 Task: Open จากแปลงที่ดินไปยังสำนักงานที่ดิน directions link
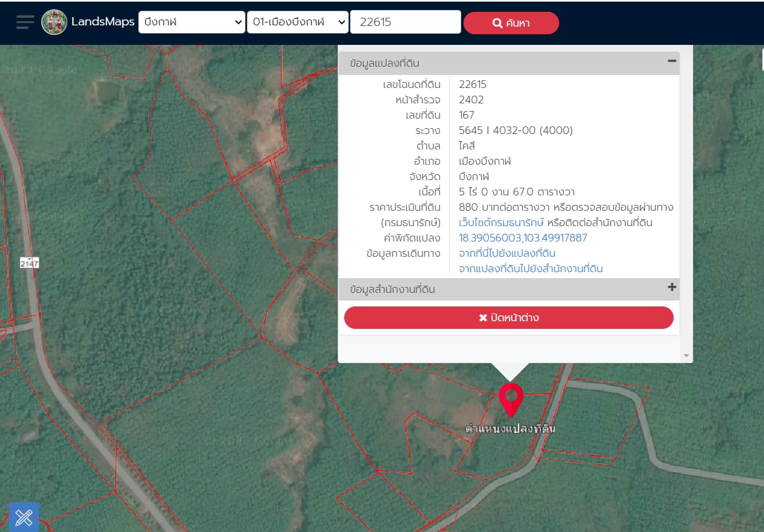531,269
